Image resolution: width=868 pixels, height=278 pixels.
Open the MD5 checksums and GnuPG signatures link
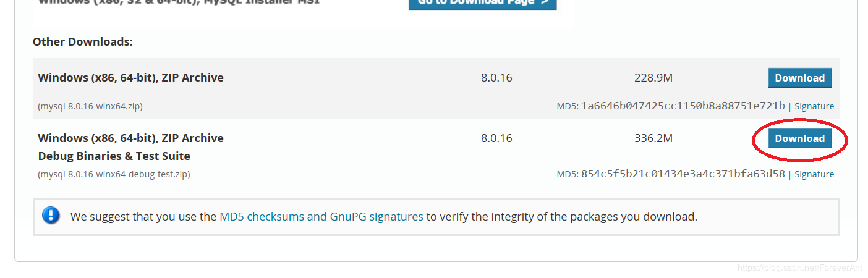[x=321, y=217]
